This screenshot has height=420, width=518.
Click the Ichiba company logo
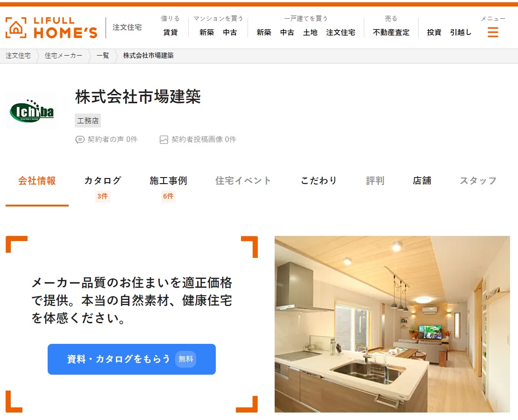click(32, 111)
